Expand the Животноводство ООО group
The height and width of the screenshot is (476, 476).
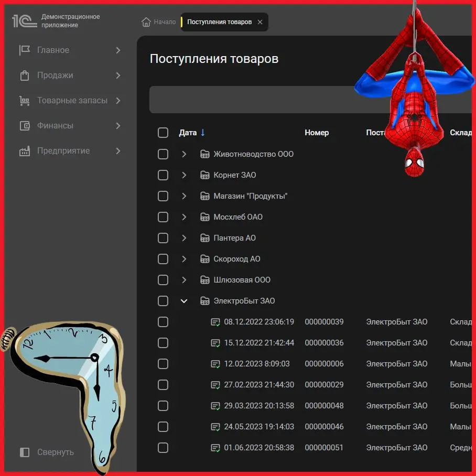pos(184,154)
